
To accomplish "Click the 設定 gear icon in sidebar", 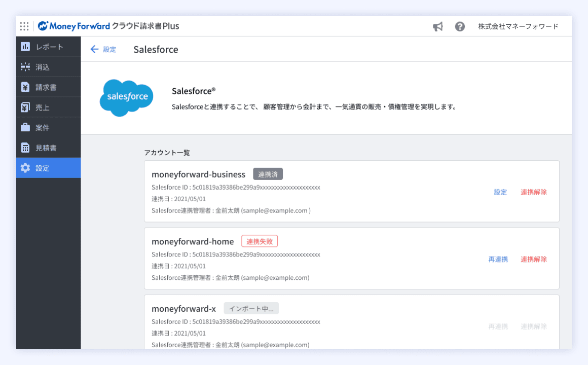I will 25,168.
